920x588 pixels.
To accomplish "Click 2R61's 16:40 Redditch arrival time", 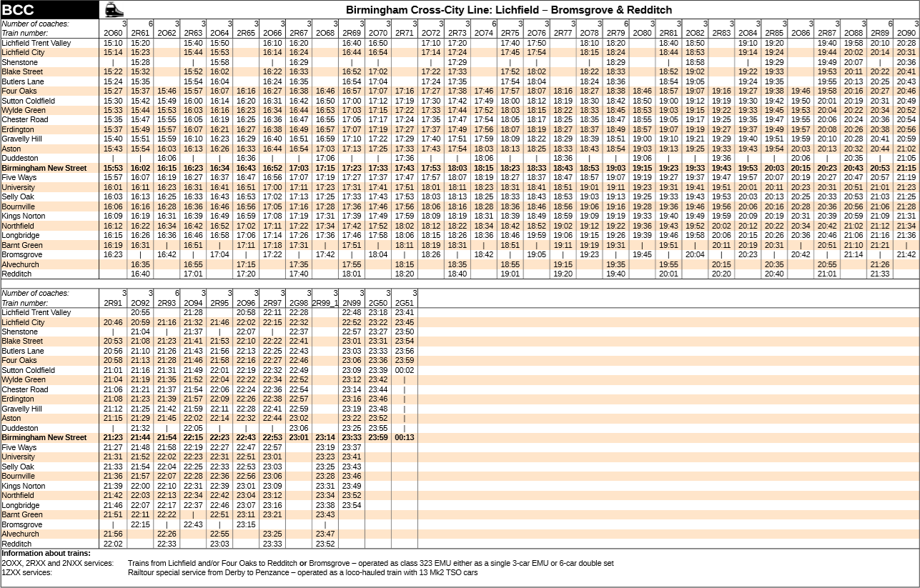I will pos(141,274).
